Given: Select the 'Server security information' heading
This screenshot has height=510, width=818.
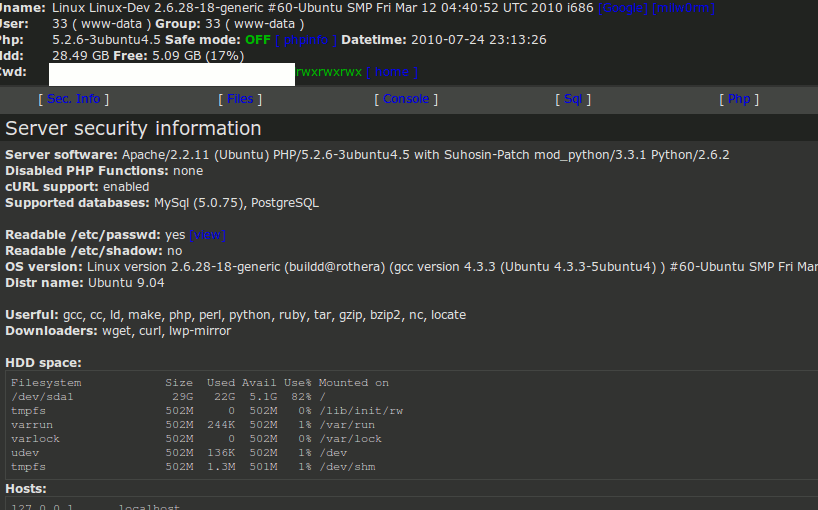Looking at the screenshot, I should click(x=133, y=128).
